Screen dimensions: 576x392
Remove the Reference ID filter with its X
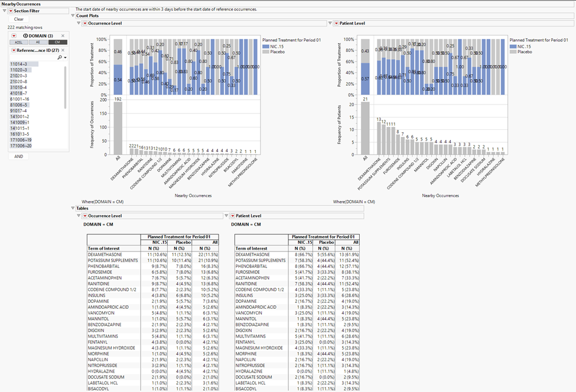(63, 50)
